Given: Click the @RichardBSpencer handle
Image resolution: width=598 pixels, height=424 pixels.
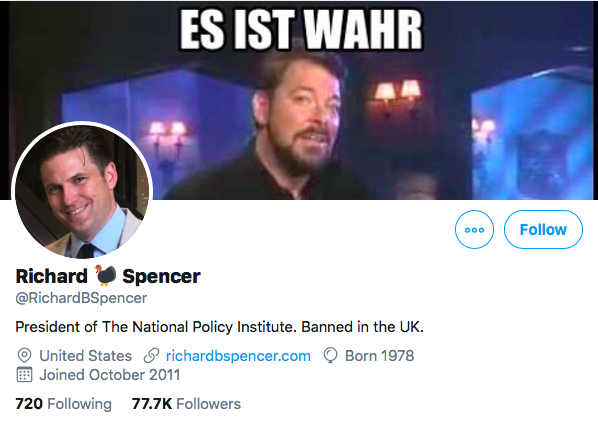Looking at the screenshot, I should (x=81, y=298).
